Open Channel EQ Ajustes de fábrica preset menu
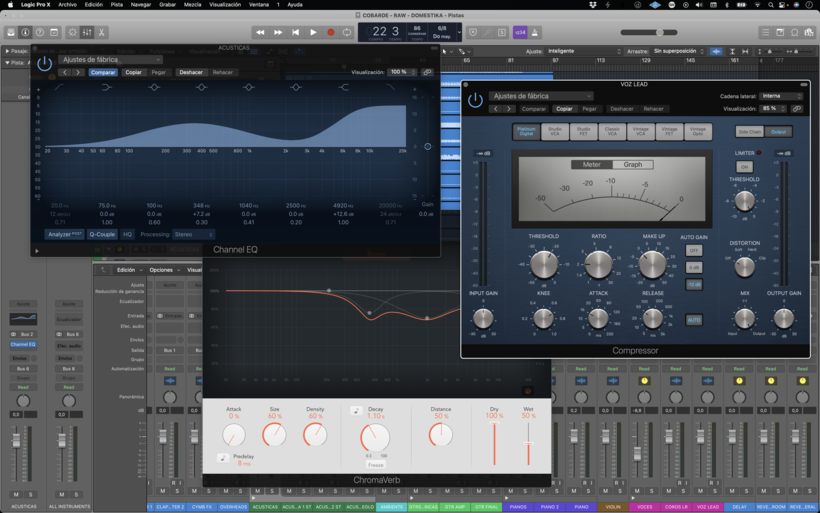Viewport: 820px width, 513px height. pos(110,60)
